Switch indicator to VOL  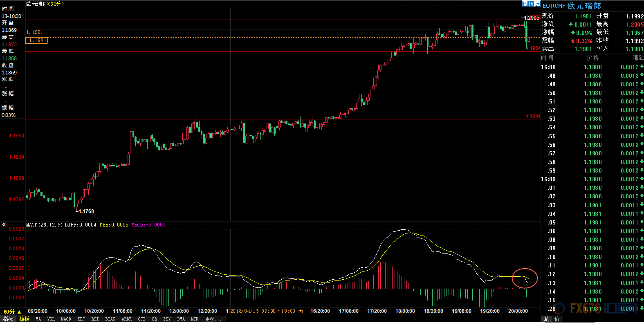pyautogui.click(x=51, y=319)
